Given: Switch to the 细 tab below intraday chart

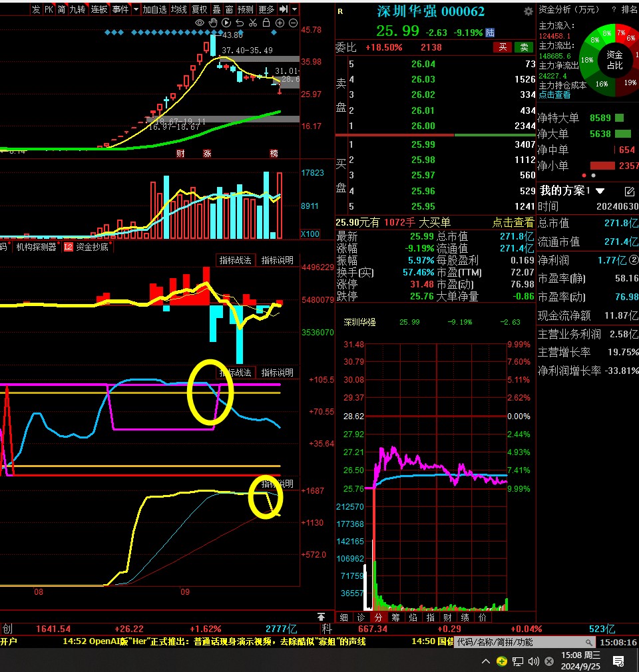Looking at the screenshot, I should 343,617.
